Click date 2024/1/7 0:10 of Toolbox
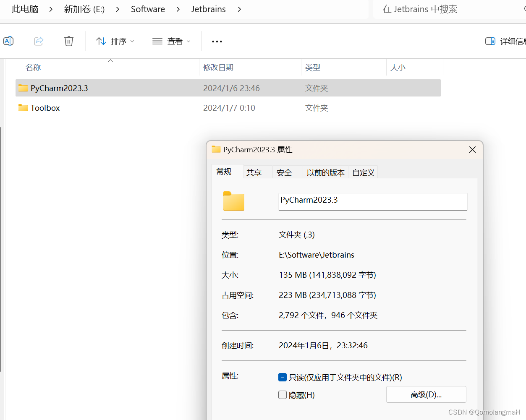This screenshot has width=526, height=420. tap(229, 108)
